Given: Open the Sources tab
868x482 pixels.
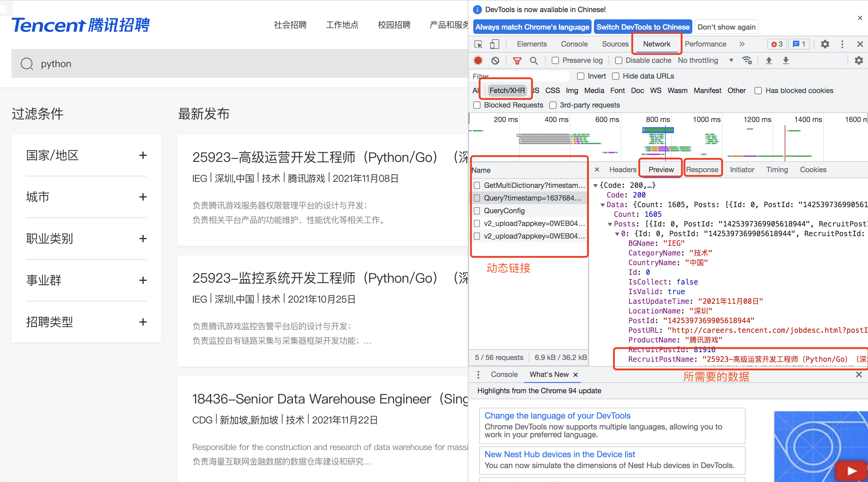Looking at the screenshot, I should (615, 44).
